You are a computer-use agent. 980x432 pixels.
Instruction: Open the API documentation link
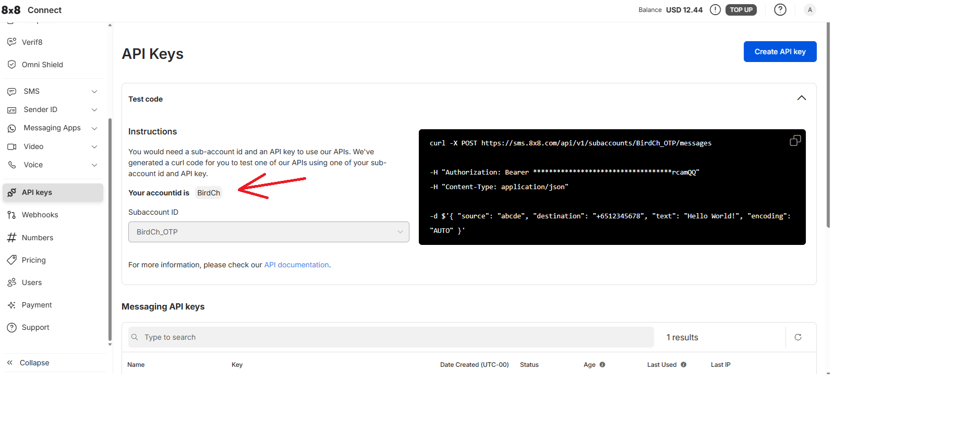point(296,265)
